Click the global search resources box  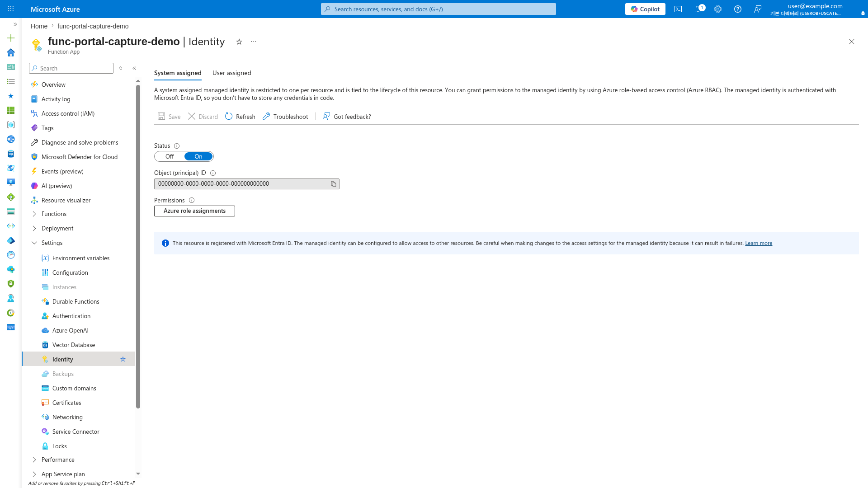pyautogui.click(x=439, y=9)
